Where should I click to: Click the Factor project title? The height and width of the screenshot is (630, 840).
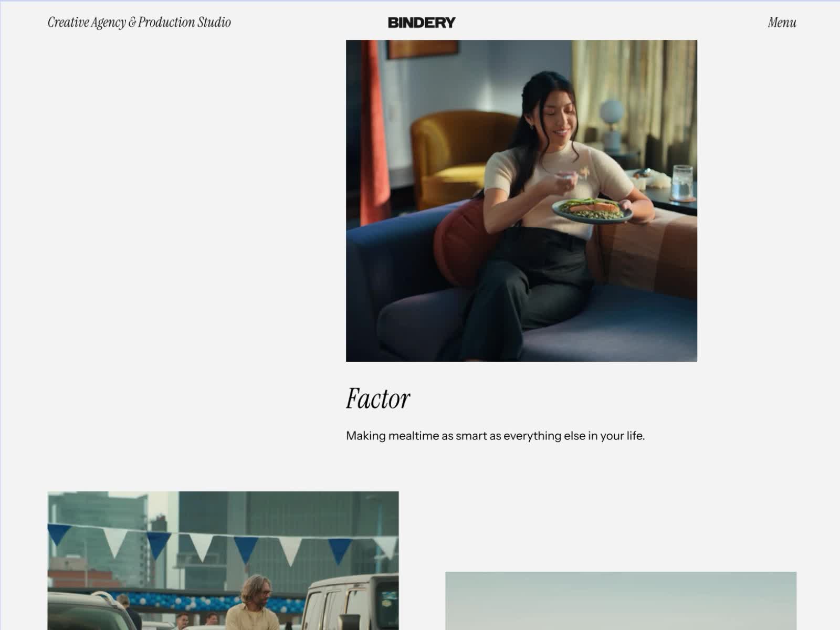tap(378, 398)
